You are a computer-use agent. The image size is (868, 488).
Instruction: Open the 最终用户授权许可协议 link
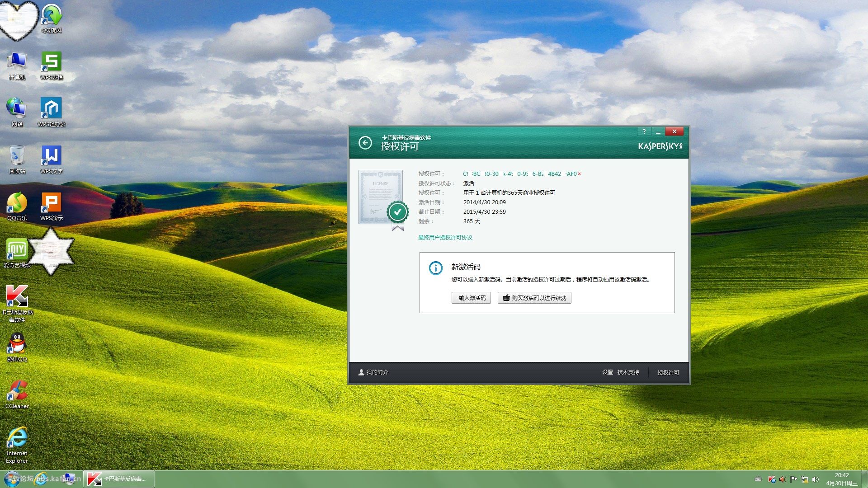(x=445, y=238)
